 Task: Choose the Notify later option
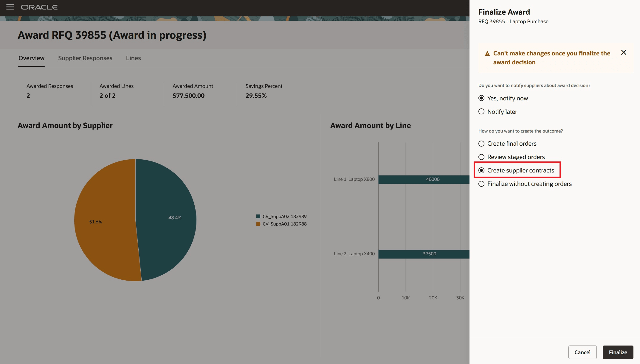481,112
